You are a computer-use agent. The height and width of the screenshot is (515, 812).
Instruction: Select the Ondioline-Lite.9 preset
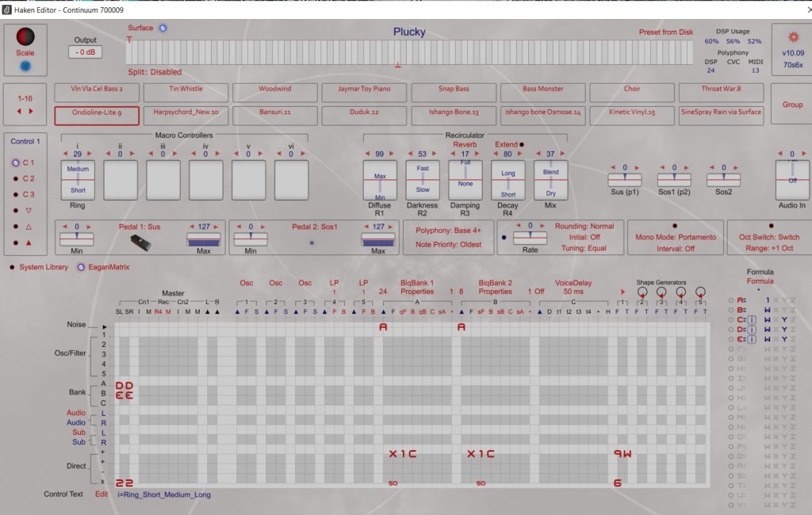point(97,116)
